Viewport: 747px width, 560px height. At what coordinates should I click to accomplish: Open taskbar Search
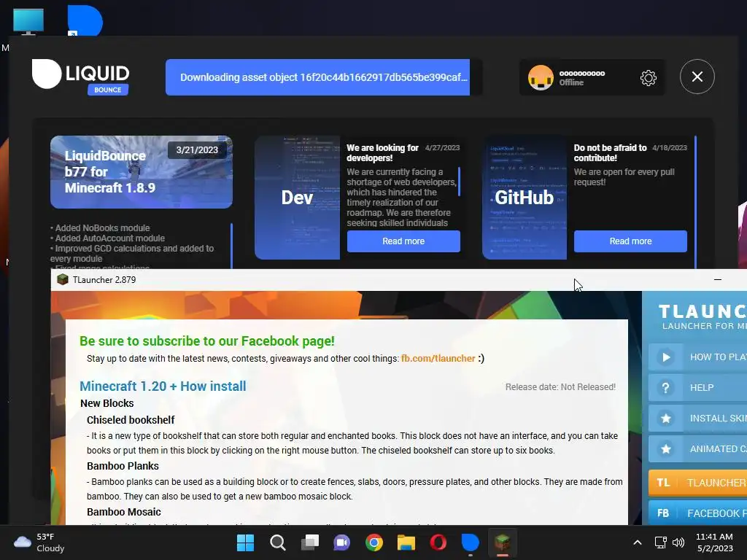(x=278, y=542)
